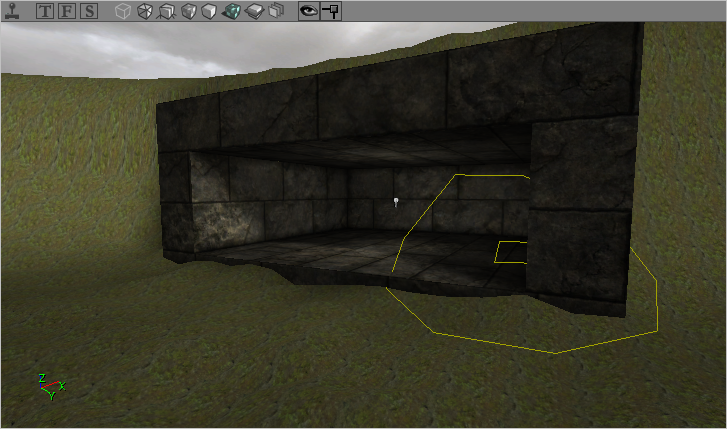The width and height of the screenshot is (727, 429).
Task: Select the second cube icon with crossed lines
Action: pos(144,12)
